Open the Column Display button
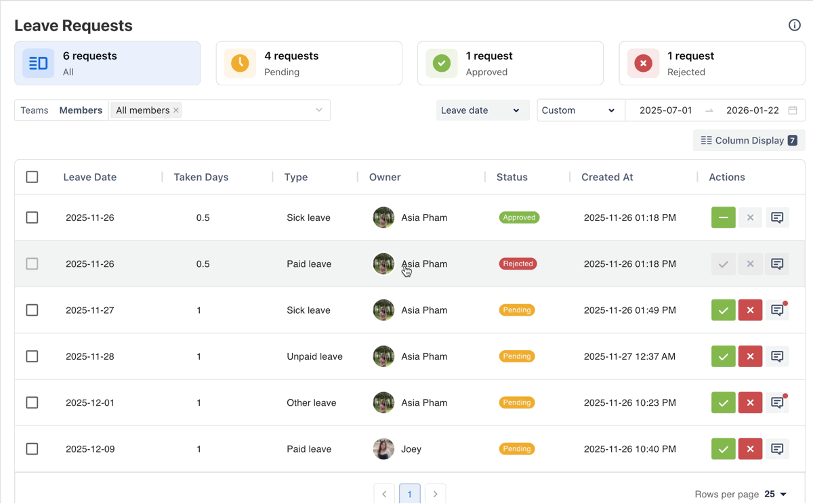This screenshot has height=504, width=813. pos(749,140)
